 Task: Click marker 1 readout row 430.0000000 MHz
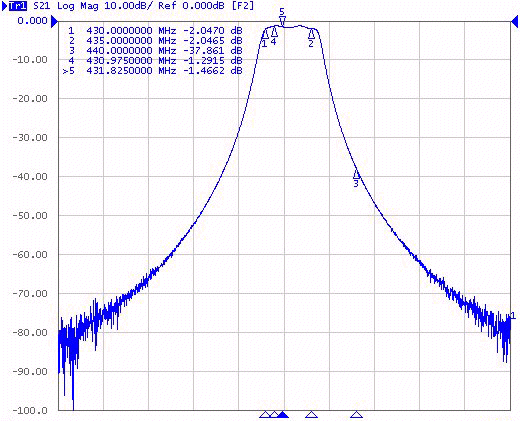click(x=155, y=31)
